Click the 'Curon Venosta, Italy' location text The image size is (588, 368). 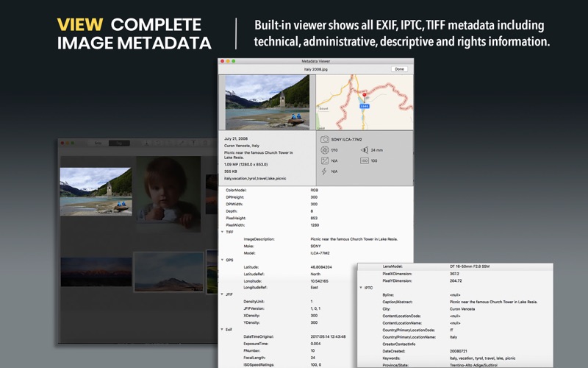[242, 146]
